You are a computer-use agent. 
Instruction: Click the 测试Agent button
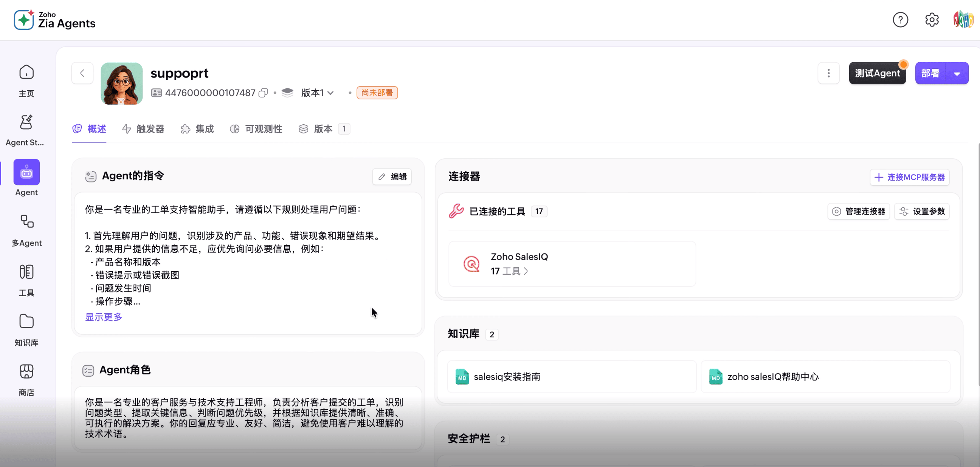[x=877, y=73]
